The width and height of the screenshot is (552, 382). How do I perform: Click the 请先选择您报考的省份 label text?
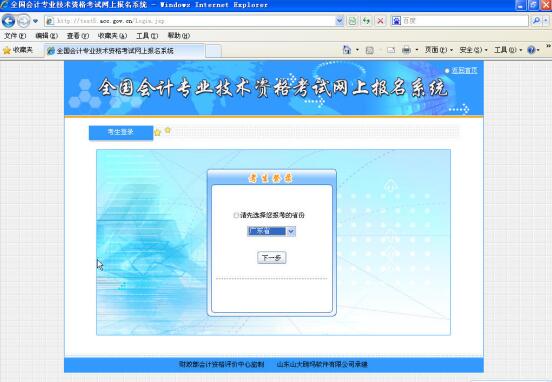(272, 215)
